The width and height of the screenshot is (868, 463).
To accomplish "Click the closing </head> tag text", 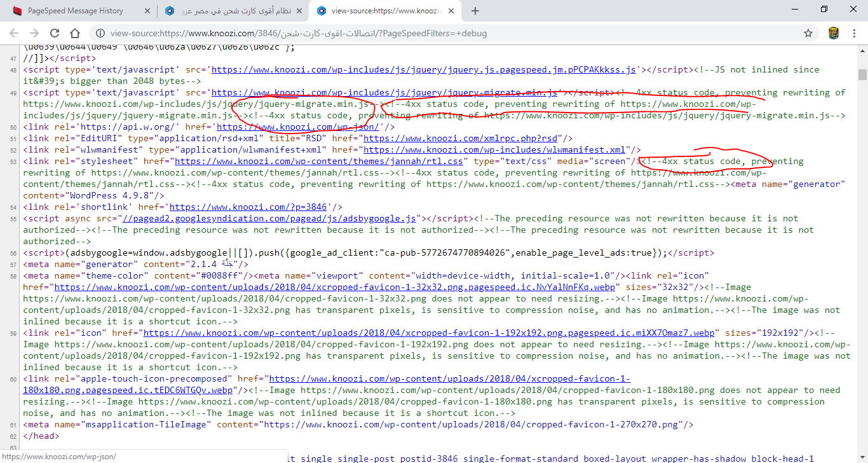I will (x=41, y=436).
